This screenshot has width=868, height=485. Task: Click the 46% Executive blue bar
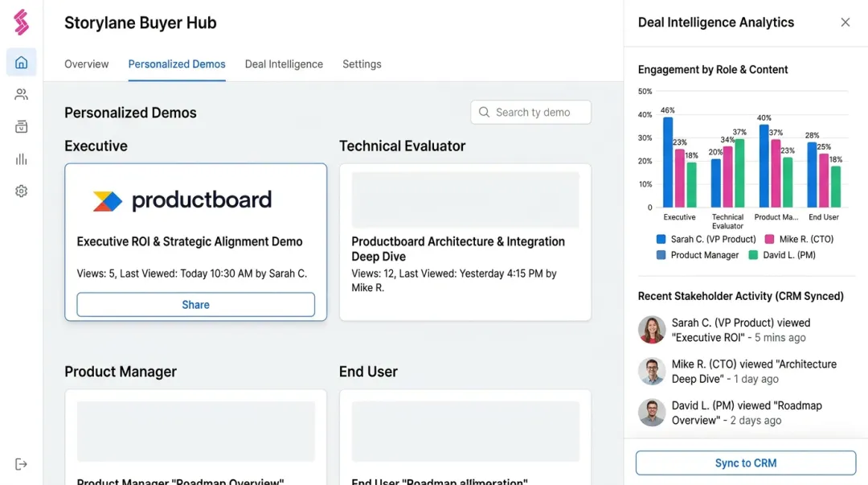pyautogui.click(x=668, y=162)
